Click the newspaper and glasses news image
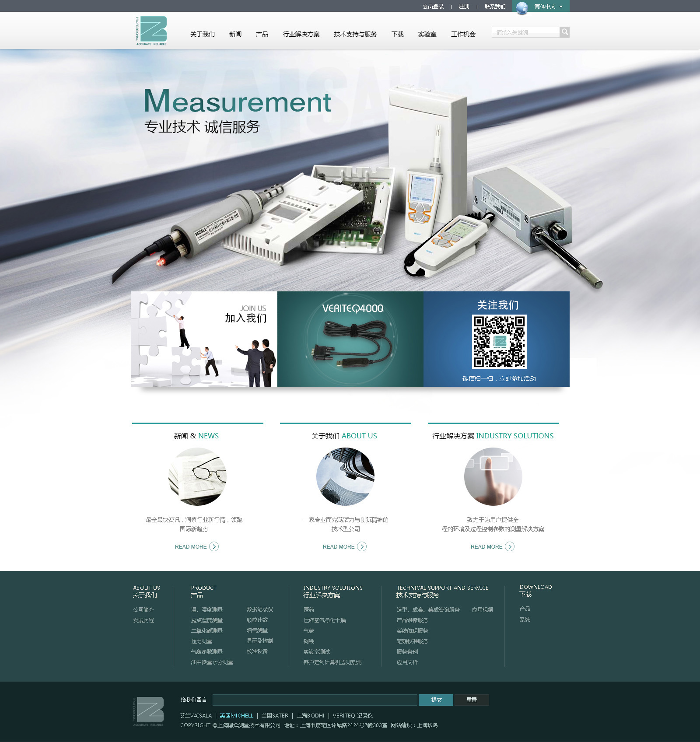 coord(197,476)
